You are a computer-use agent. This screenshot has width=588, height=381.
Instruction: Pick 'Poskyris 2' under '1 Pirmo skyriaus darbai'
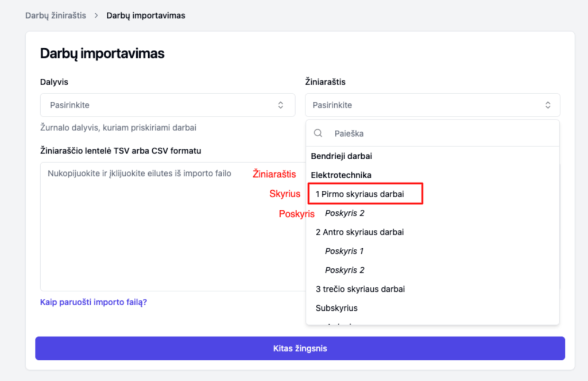click(x=345, y=213)
